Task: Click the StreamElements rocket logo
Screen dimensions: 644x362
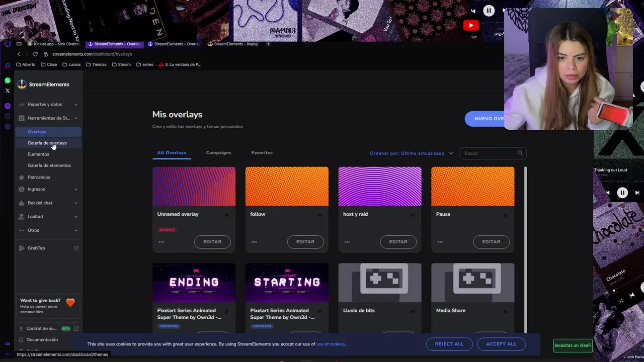Action: pos(22,84)
